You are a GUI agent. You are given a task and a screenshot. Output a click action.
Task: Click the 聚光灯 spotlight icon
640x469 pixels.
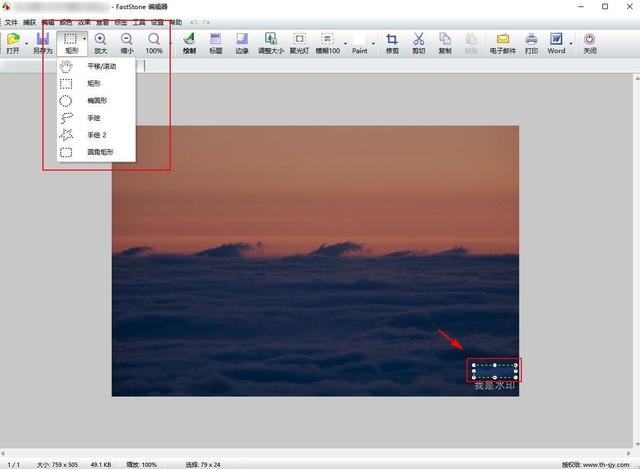tap(299, 39)
